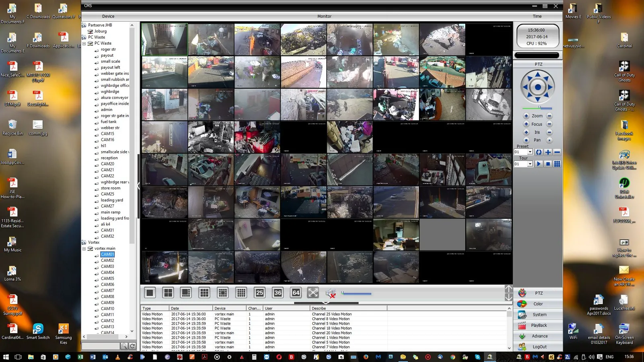Open the tour grid settings icon
644x362 pixels.
click(557, 164)
